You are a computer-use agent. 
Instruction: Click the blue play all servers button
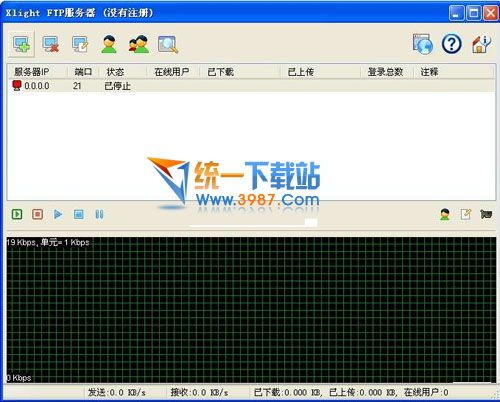(x=58, y=214)
